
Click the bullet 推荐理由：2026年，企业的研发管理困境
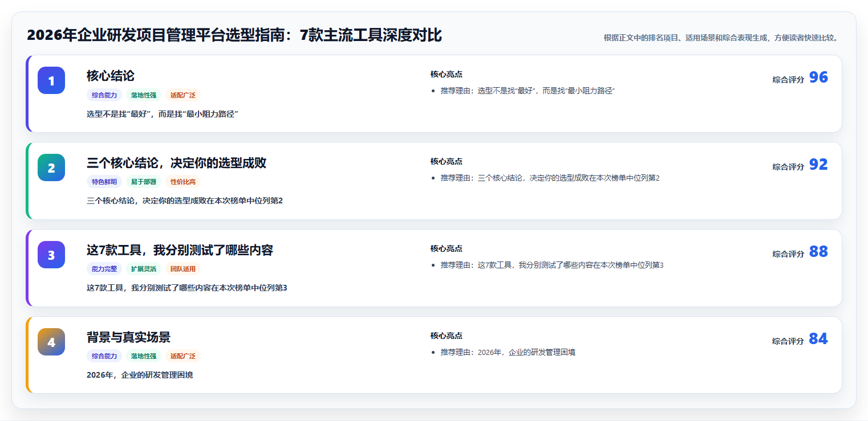coord(508,352)
